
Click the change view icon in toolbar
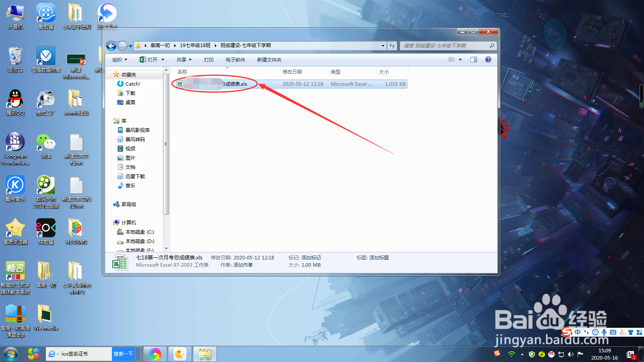tap(452, 60)
